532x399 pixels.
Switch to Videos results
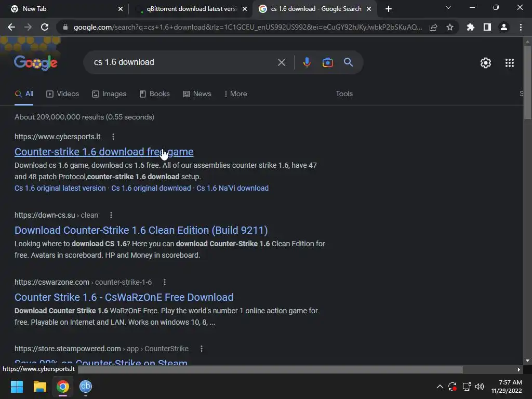[62, 94]
